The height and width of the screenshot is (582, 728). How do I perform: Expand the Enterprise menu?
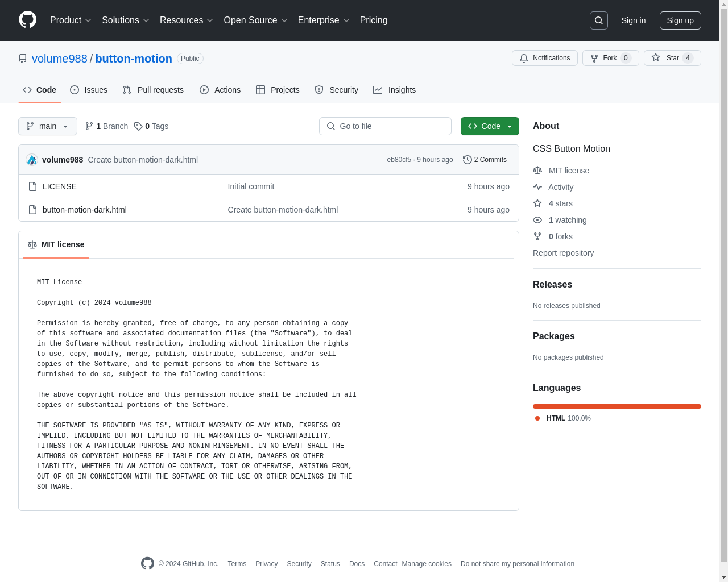click(x=324, y=20)
